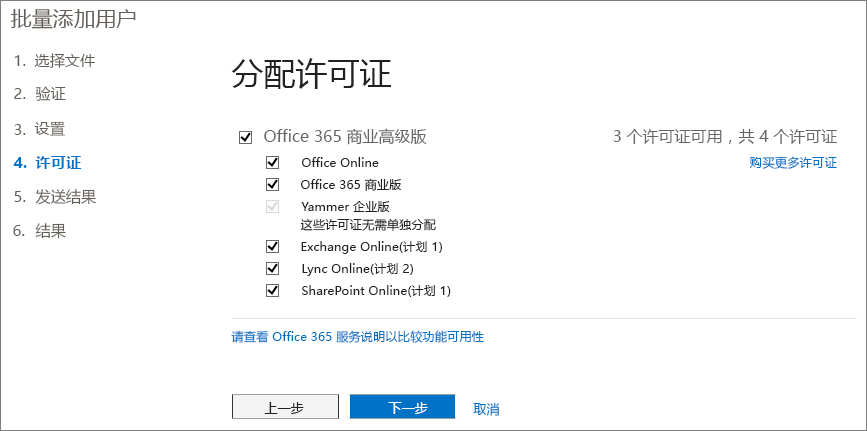Image resolution: width=867 pixels, height=431 pixels.
Task: Click the disabled Yammer 企业版 checkbox
Action: [272, 207]
